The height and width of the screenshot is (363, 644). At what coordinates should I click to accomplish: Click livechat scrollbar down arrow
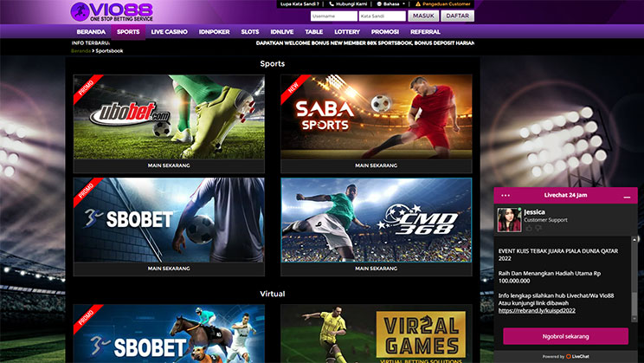(x=634, y=318)
